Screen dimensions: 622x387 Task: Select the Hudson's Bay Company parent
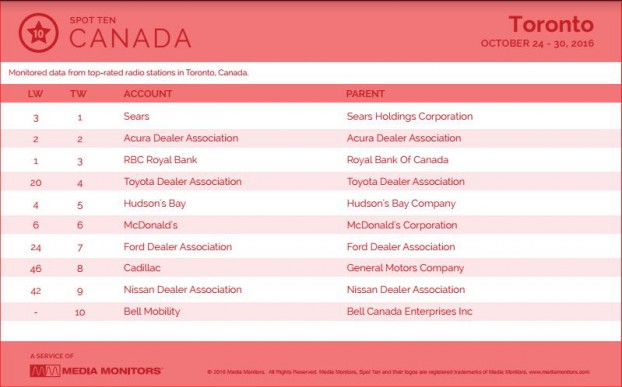pos(401,204)
